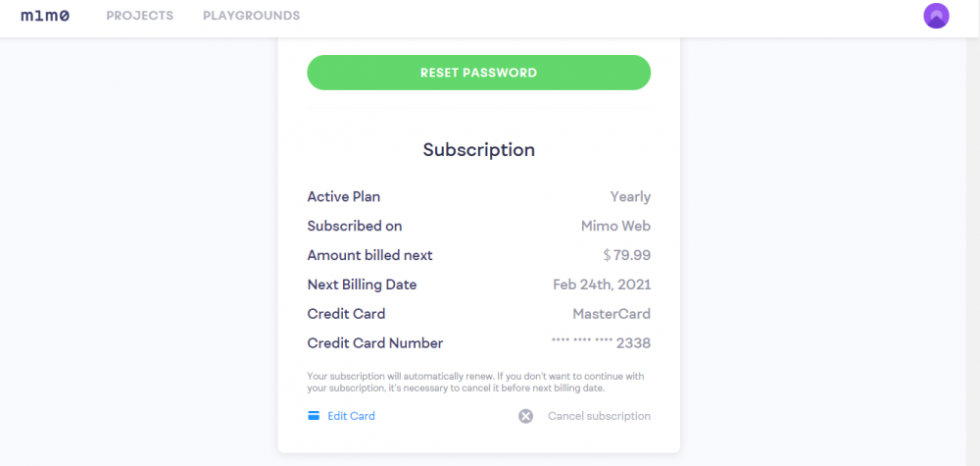Click the masked card number ending 2338
Image resolution: width=980 pixels, height=466 pixels.
pyautogui.click(x=602, y=343)
